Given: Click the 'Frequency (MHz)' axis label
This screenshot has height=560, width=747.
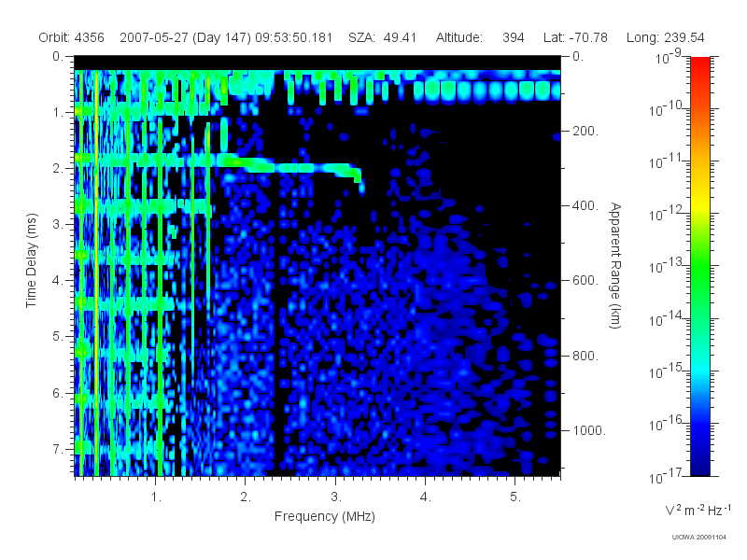Looking at the screenshot, I should tap(324, 516).
